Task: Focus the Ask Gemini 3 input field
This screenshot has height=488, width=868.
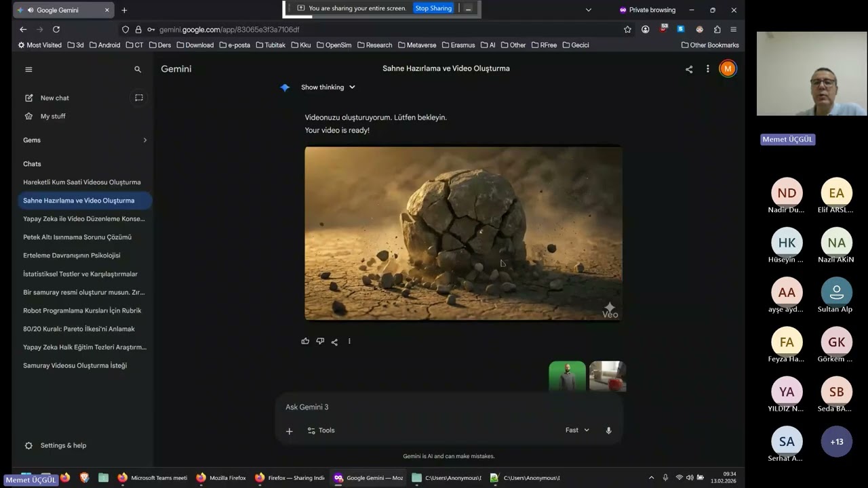Action: [x=448, y=407]
